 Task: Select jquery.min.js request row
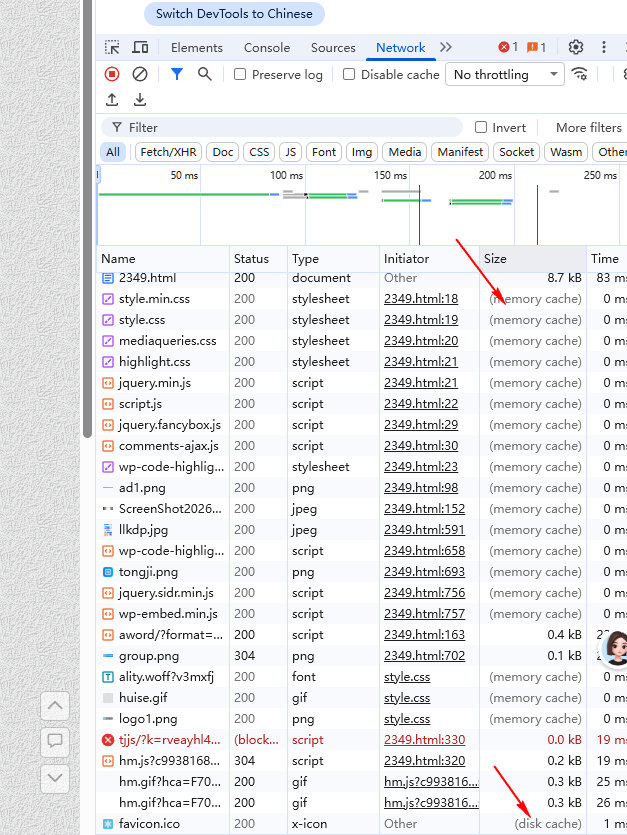[x=362, y=383]
